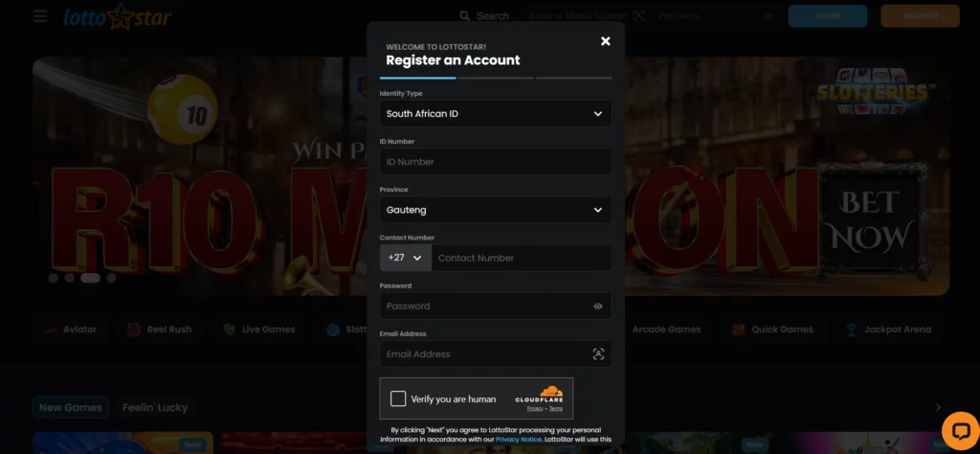Viewport: 980px width, 454px height.
Task: Open the +27 country code dropdown
Action: coord(406,258)
